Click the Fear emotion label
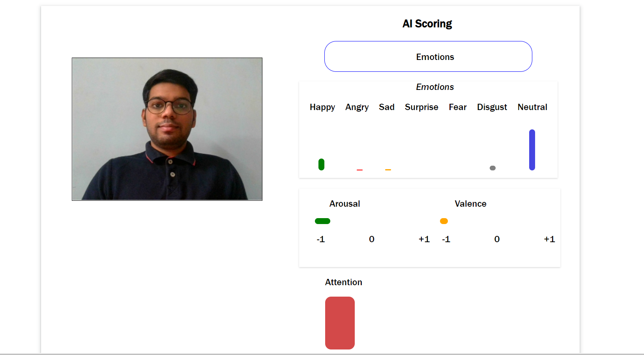The height and width of the screenshot is (355, 644). pyautogui.click(x=457, y=107)
